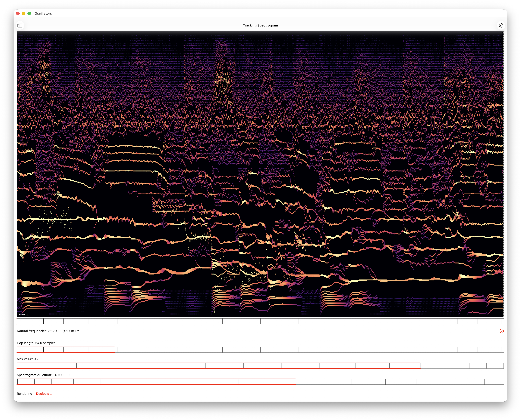Collapse the natural frequencies chevron circle
The height and width of the screenshot is (420, 521).
click(501, 331)
